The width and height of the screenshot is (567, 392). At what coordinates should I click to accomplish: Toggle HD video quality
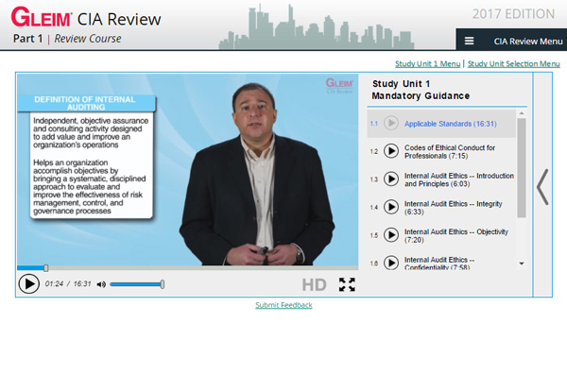(x=314, y=284)
